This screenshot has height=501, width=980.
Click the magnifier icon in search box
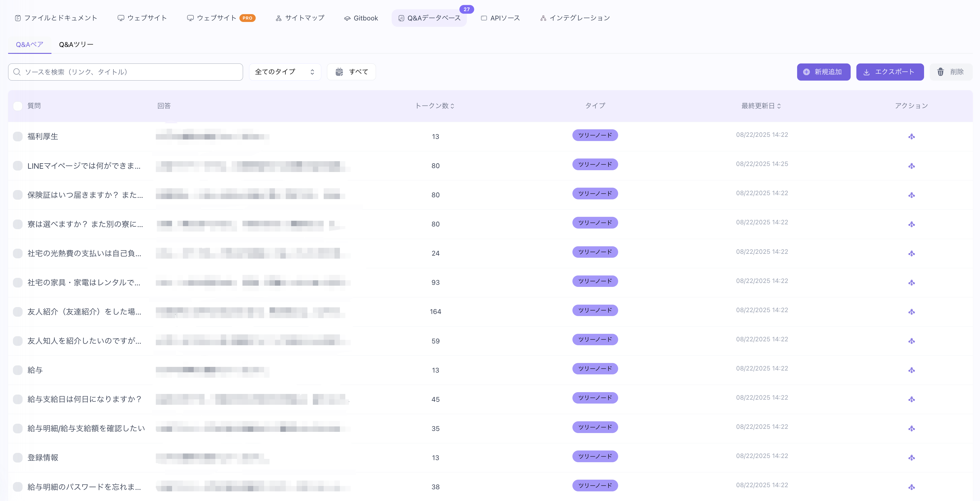point(17,72)
